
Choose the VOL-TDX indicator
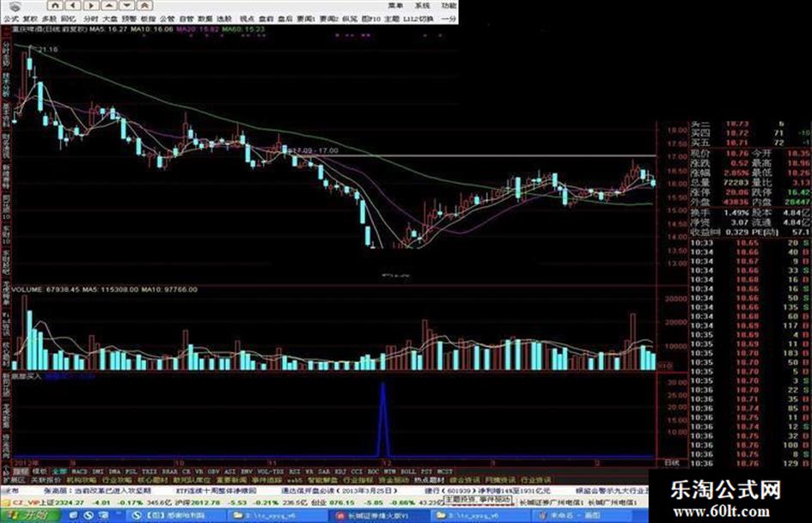[x=271, y=471]
